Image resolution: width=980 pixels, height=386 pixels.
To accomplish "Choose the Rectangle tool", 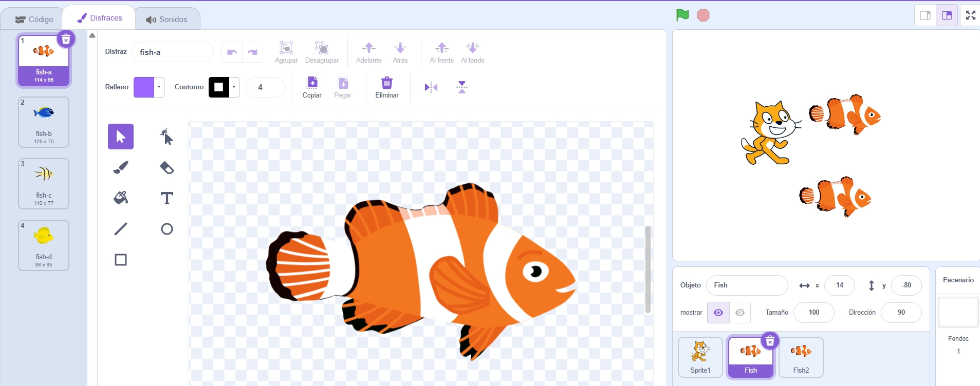I will (x=121, y=260).
